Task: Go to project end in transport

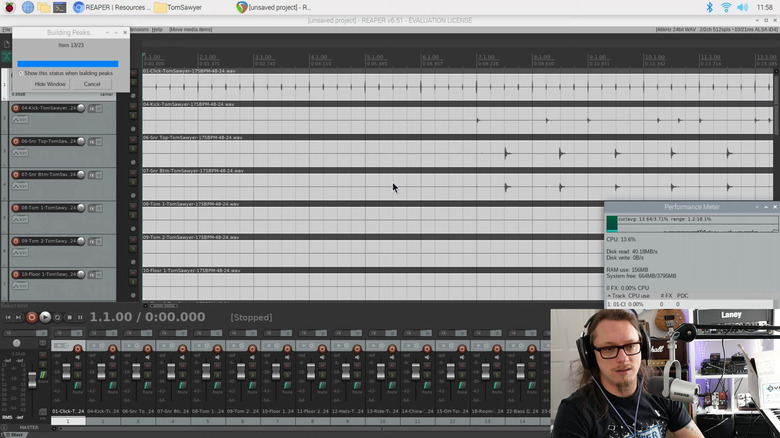Action: coord(18,317)
